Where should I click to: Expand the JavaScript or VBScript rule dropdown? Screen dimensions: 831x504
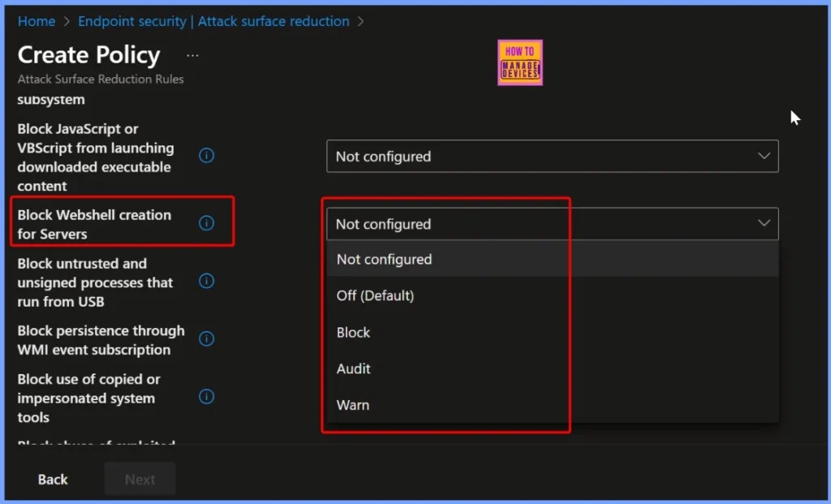click(x=552, y=156)
